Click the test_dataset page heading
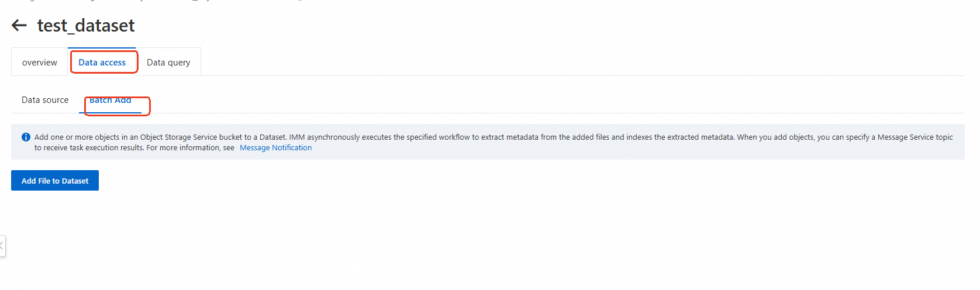980x290 pixels. 86,26
